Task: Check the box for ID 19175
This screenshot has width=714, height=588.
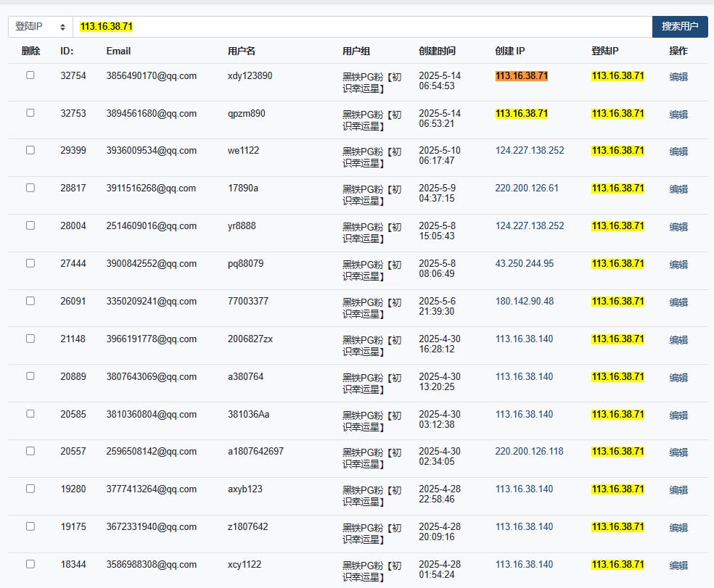Action: [30, 526]
